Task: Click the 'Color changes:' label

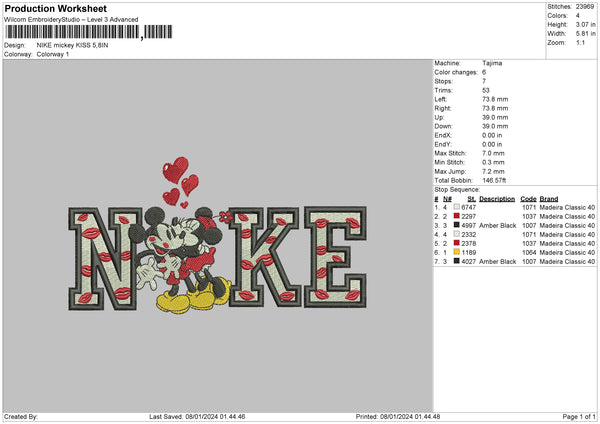Action: tap(456, 72)
